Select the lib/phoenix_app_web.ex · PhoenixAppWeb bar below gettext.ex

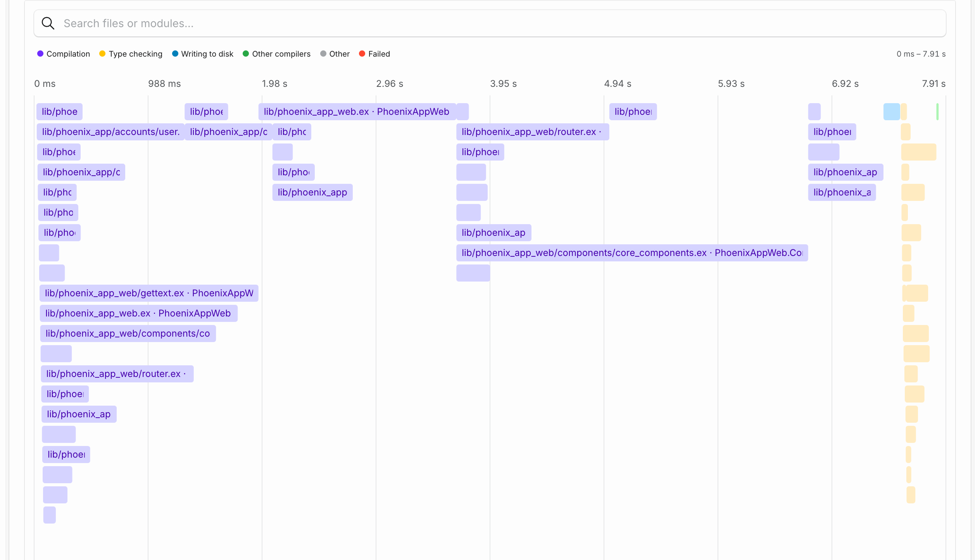[139, 313]
